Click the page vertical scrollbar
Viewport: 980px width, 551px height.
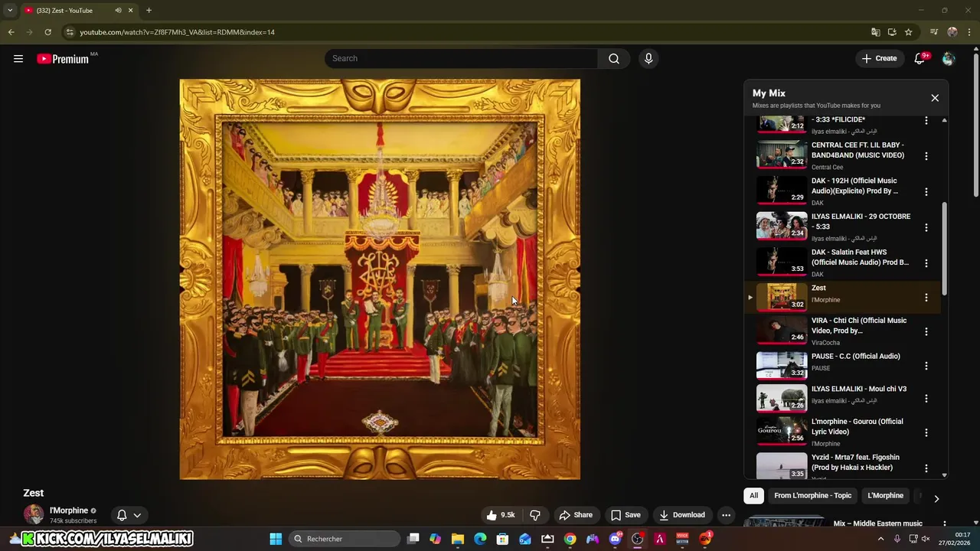[975, 125]
